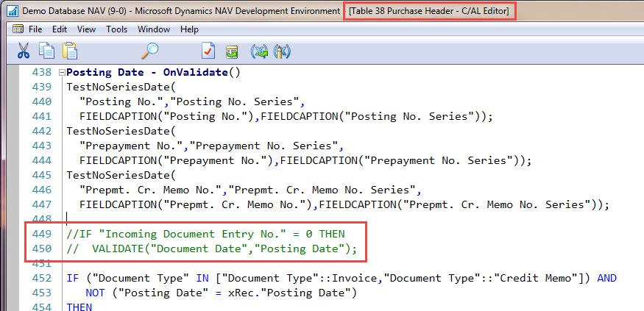This screenshot has width=644, height=311.
Task: Click the Copy icon in toolbar
Action: (46, 51)
